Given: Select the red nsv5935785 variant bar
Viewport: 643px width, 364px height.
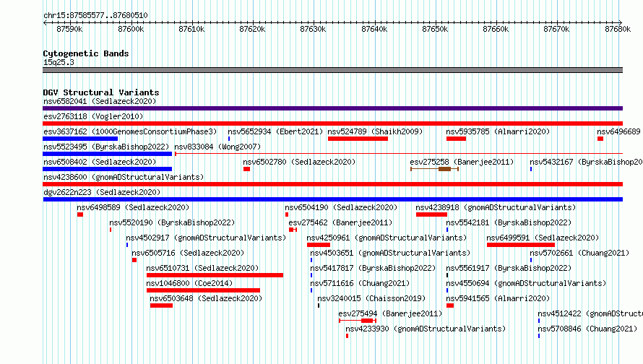Looking at the screenshot, I should (x=457, y=139).
